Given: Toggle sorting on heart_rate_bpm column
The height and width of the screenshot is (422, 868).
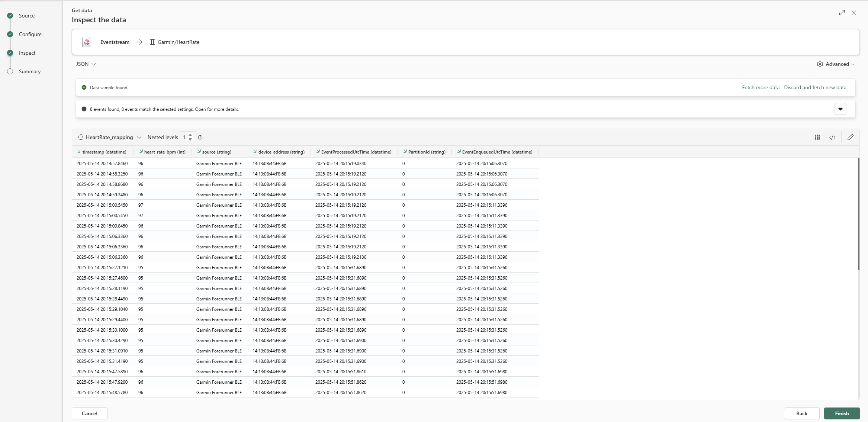Looking at the screenshot, I should point(141,152).
